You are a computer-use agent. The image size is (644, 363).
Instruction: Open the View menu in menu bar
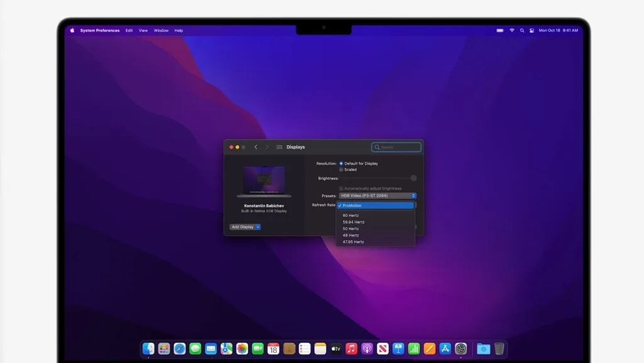[x=143, y=30]
